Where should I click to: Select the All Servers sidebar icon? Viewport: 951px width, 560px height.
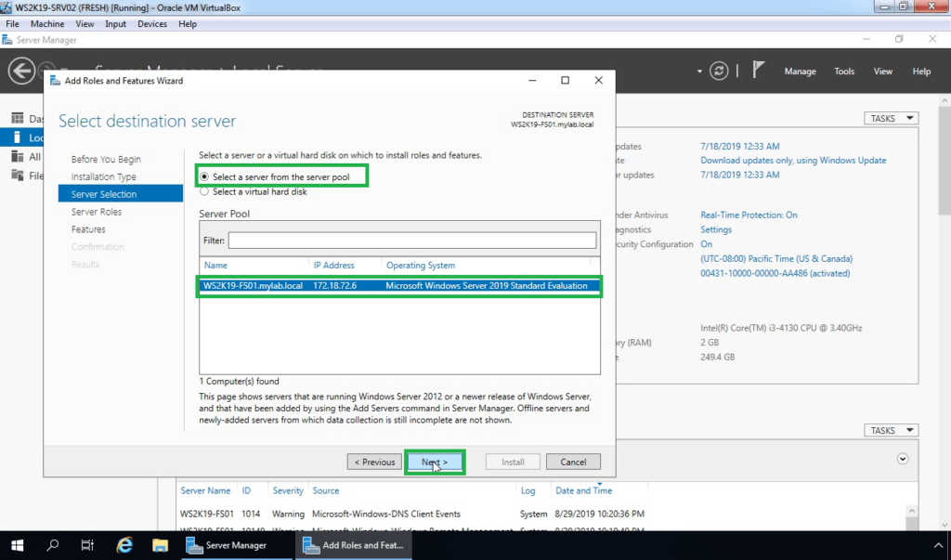click(x=18, y=157)
